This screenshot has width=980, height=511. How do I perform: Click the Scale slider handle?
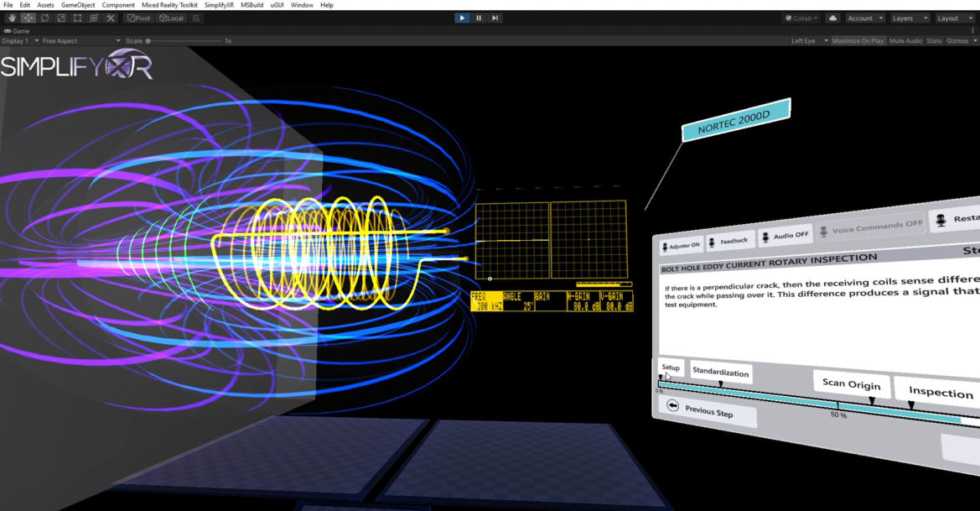(148, 40)
